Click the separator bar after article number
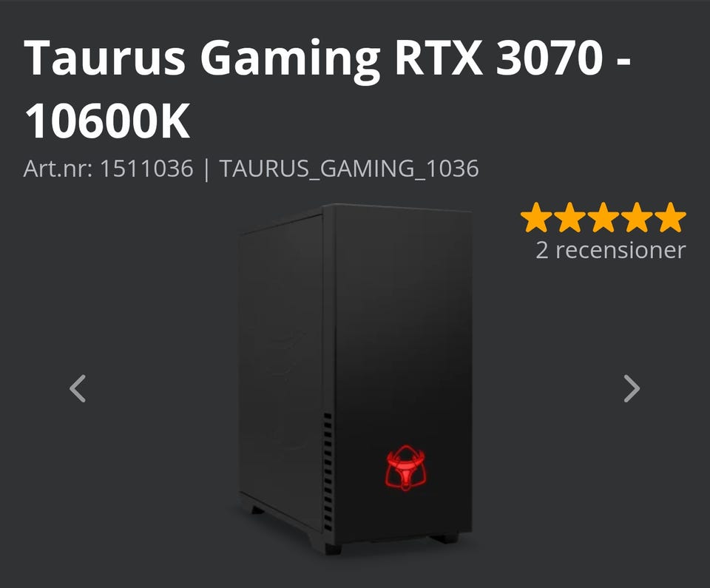The height and width of the screenshot is (588, 710). tap(206, 169)
